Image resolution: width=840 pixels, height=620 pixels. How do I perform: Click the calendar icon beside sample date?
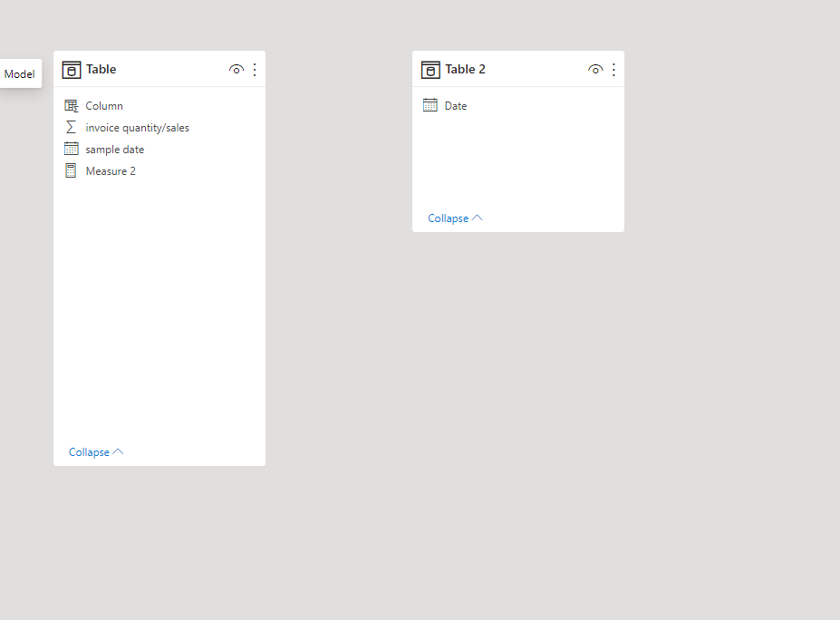[x=72, y=149]
